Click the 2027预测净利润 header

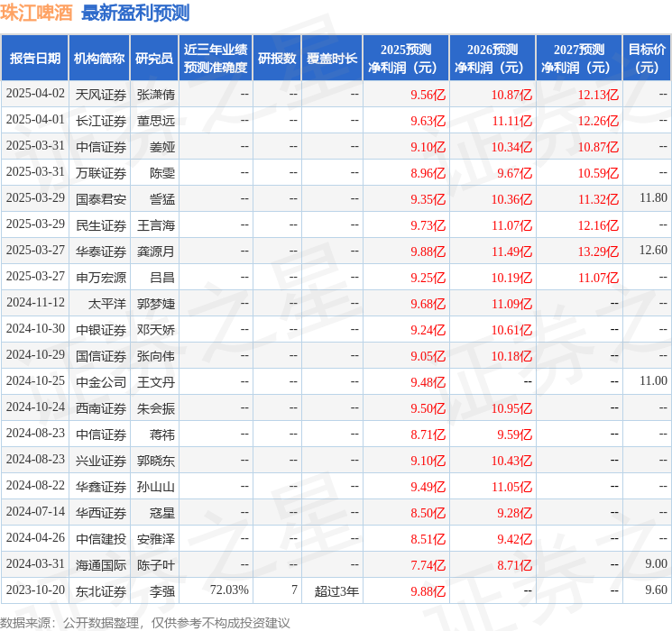(579, 59)
